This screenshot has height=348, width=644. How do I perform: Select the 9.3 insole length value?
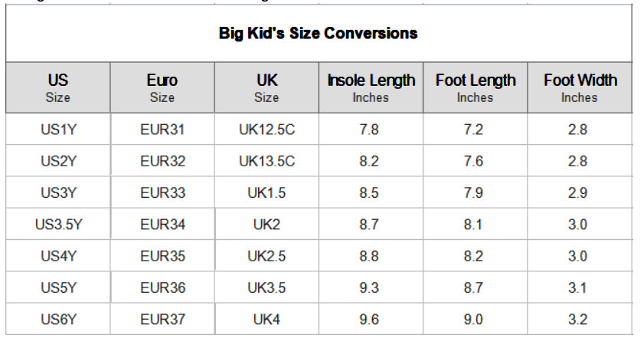[369, 288]
